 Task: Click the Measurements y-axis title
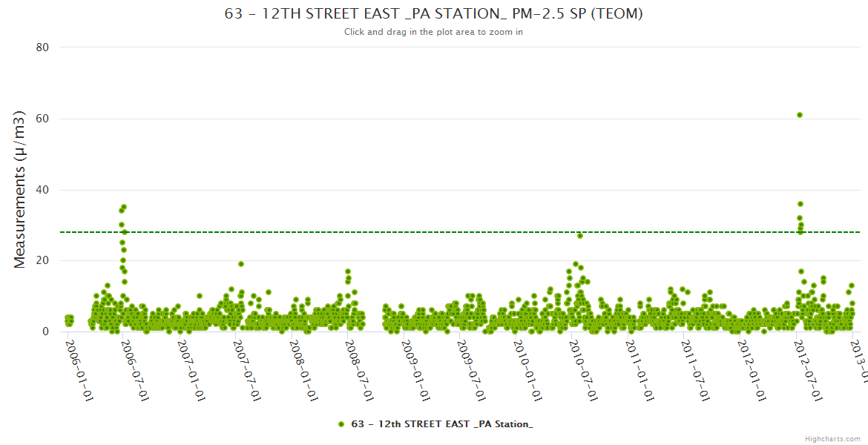tap(20, 189)
